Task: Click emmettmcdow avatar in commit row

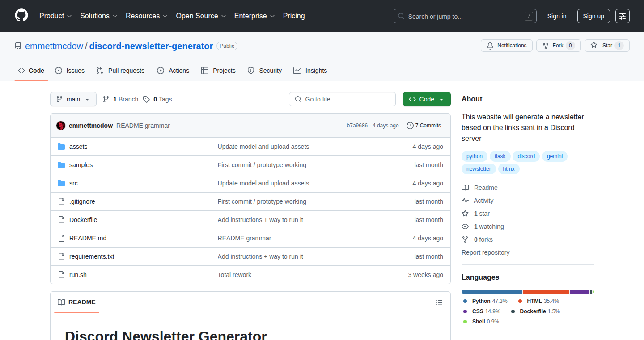Action: click(x=61, y=126)
